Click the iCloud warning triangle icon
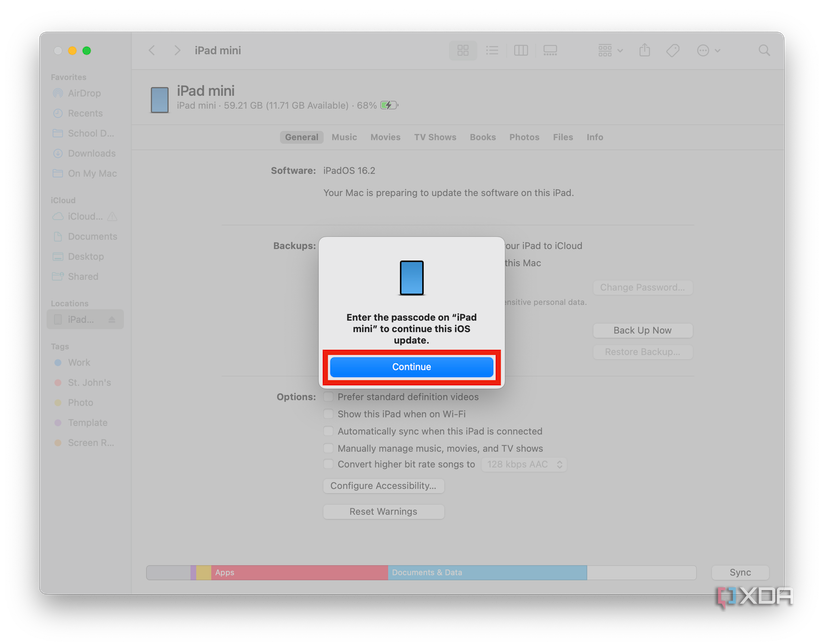This screenshot has height=642, width=825. [112, 217]
